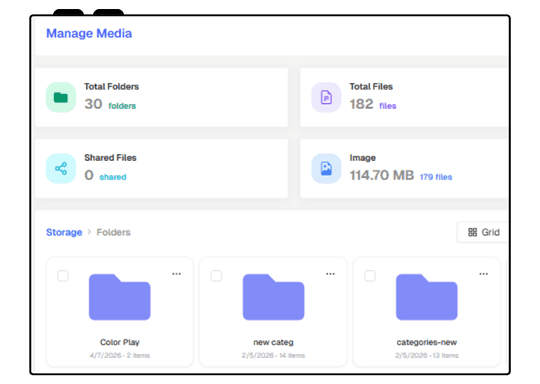Viewport: 540px width, 384px height.
Task: Check the categories-new folder checkbox
Action: coord(370,276)
